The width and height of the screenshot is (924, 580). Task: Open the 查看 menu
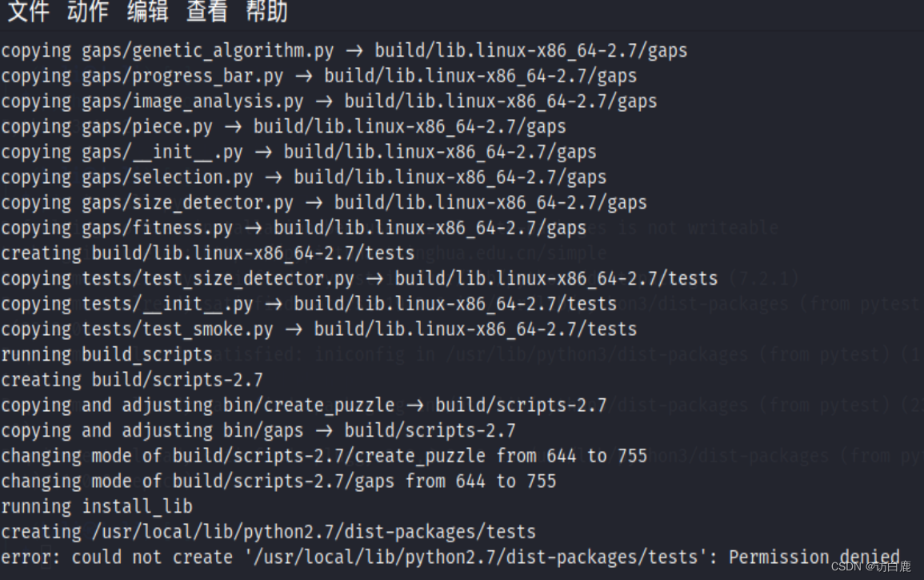pos(206,13)
